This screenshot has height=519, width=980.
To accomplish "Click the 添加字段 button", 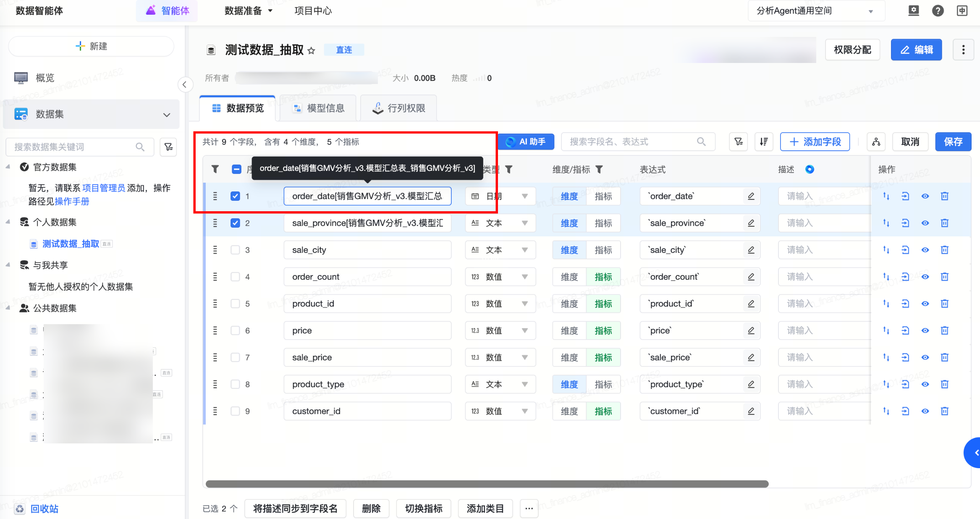I will (815, 142).
